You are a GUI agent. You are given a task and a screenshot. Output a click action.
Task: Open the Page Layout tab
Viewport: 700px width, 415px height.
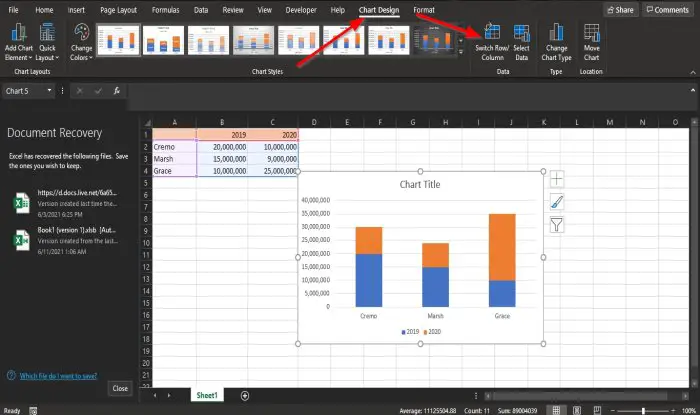point(118,10)
